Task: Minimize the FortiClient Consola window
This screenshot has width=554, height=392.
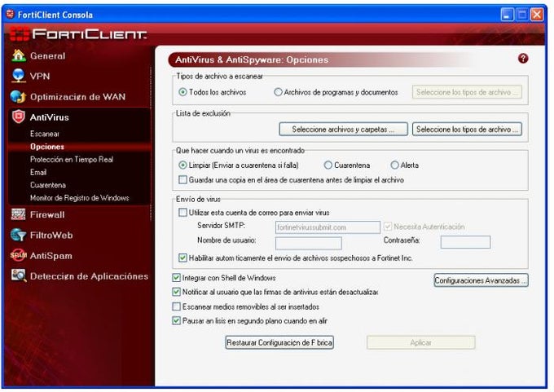Action: [507, 15]
